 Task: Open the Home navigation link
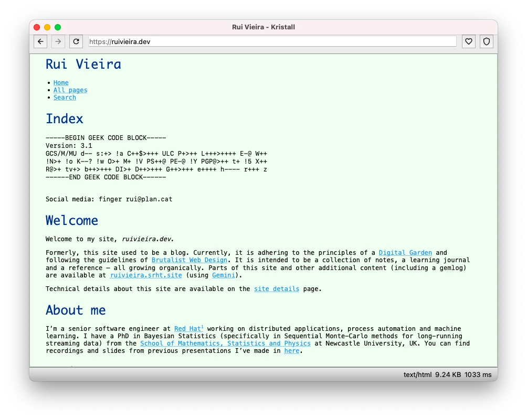point(61,83)
